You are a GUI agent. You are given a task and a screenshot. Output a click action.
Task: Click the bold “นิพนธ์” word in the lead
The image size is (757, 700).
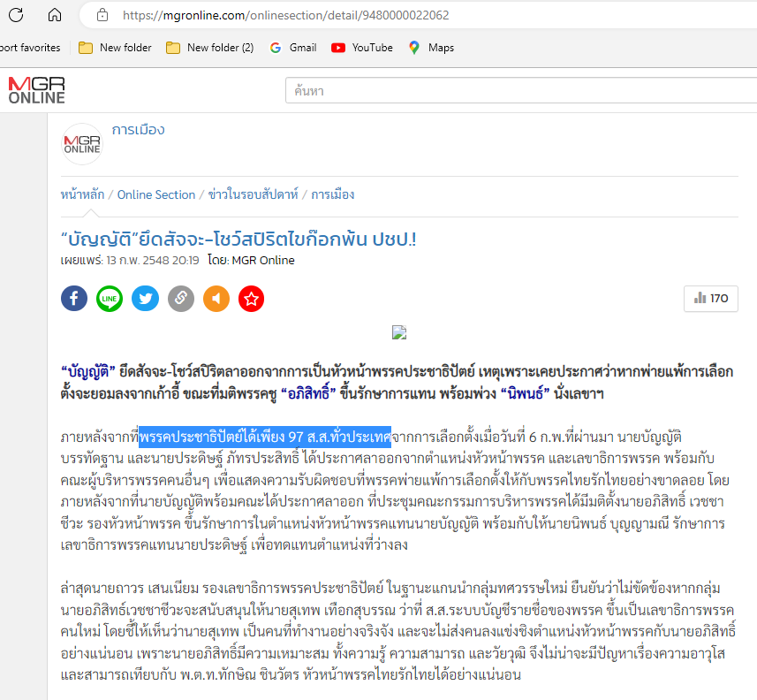pyautogui.click(x=525, y=393)
